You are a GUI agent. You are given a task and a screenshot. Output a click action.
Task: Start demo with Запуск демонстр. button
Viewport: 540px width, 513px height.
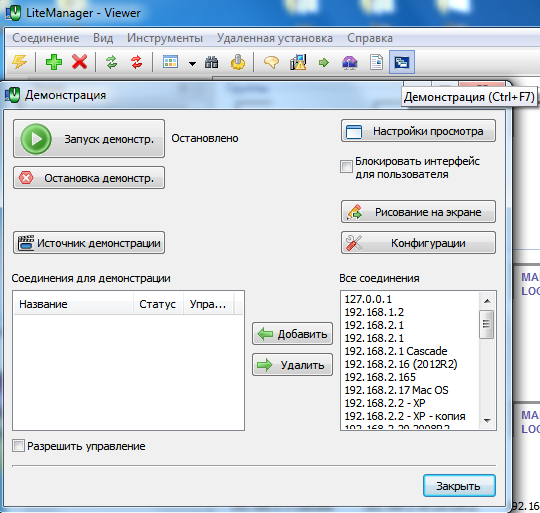[89, 139]
